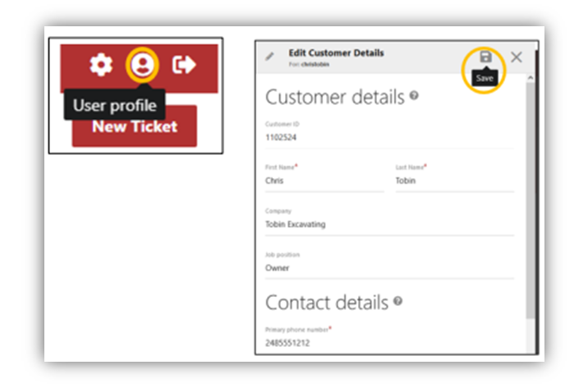Log out using the exit arrow icon
This screenshot has height=388, width=588.
pos(184,65)
